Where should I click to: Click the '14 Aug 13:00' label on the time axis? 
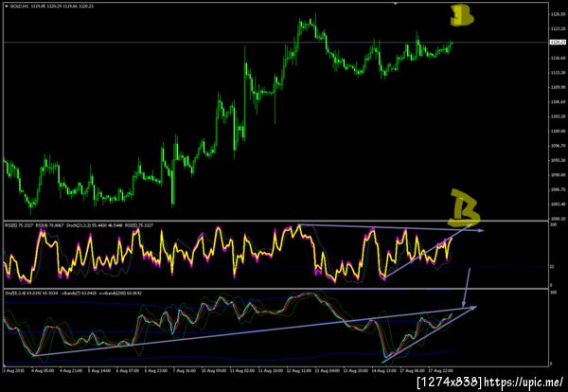click(384, 371)
